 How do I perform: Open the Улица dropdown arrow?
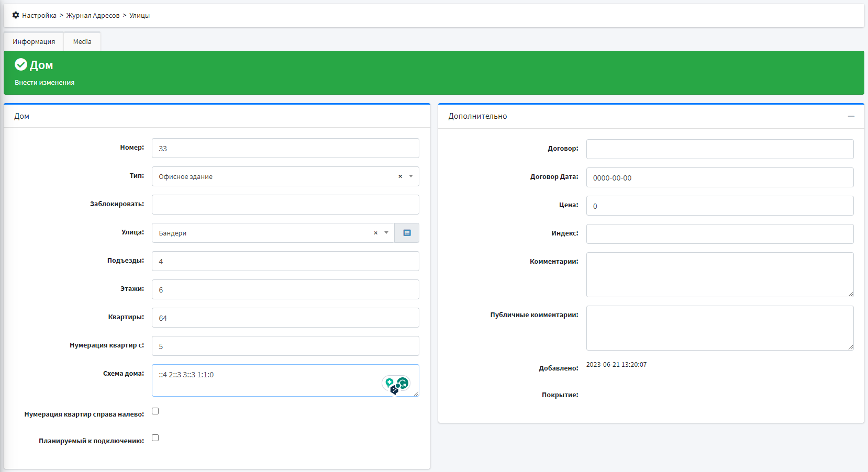[x=386, y=233]
